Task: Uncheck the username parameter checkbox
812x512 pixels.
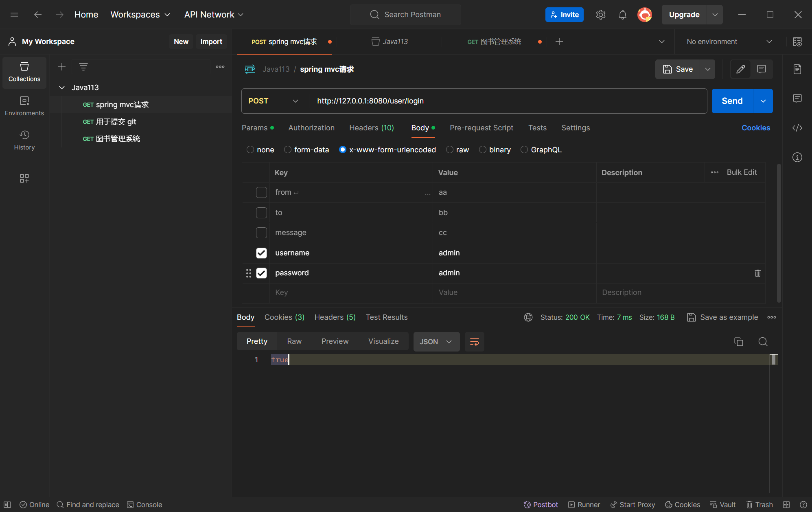Action: coord(261,253)
